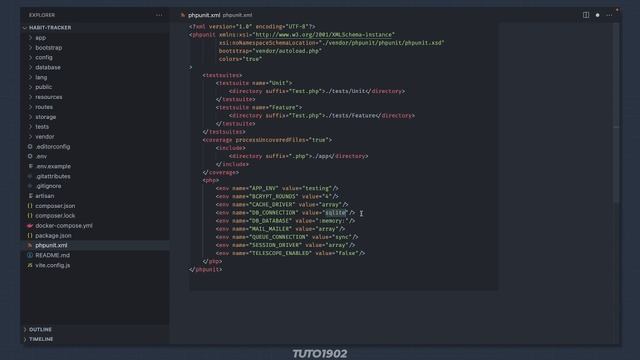Expand the routes folder
The image size is (640, 360).
click(30, 107)
